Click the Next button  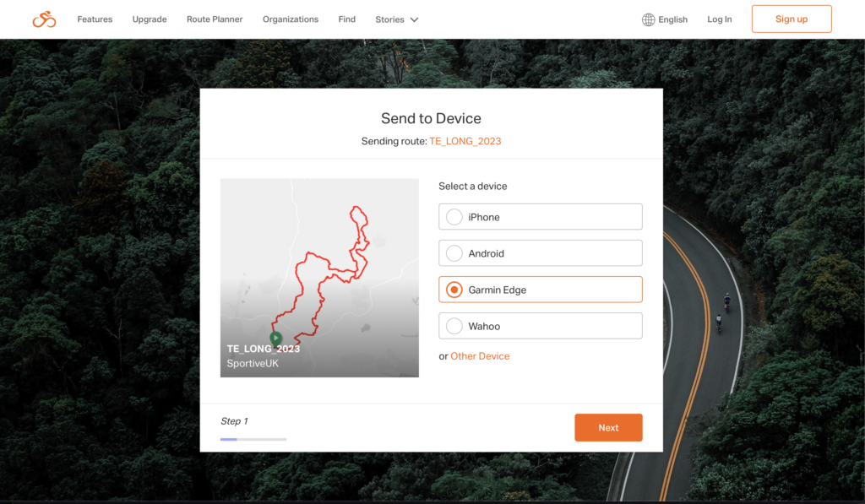tap(608, 427)
